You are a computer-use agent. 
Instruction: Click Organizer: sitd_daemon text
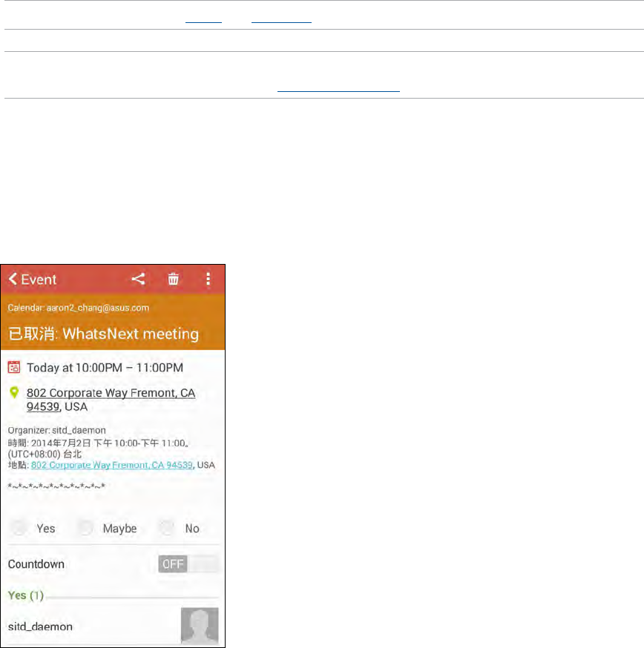tap(56, 430)
